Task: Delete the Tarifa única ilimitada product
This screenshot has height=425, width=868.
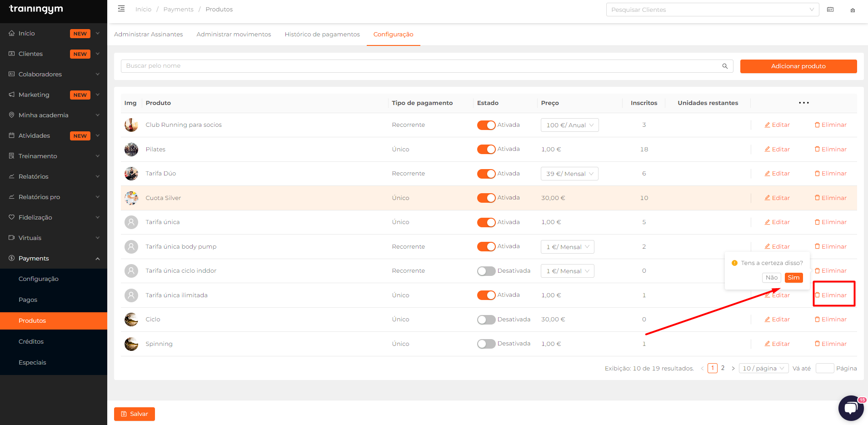Action: 831,295
